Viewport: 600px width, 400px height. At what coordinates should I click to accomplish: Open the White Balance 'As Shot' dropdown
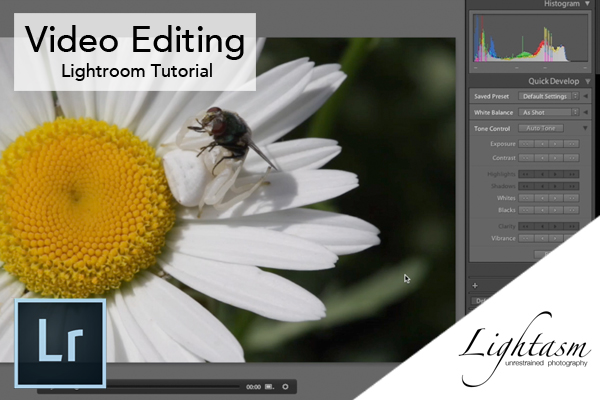coord(549,112)
